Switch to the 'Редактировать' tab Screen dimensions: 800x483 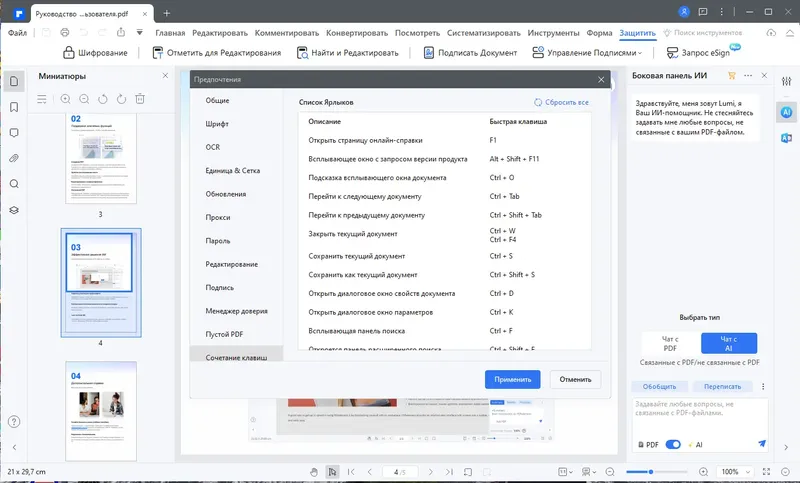pos(220,33)
